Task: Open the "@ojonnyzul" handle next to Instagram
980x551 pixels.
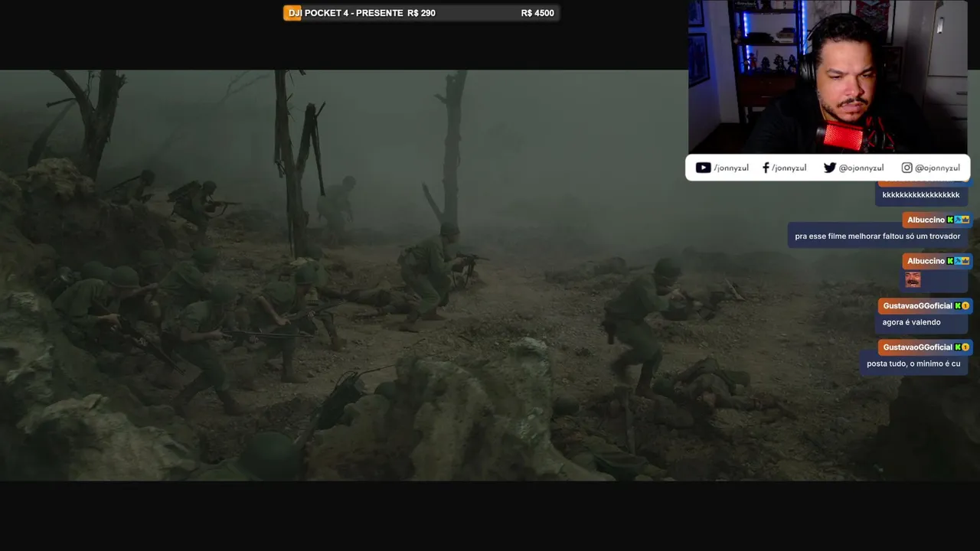Action: (937, 168)
